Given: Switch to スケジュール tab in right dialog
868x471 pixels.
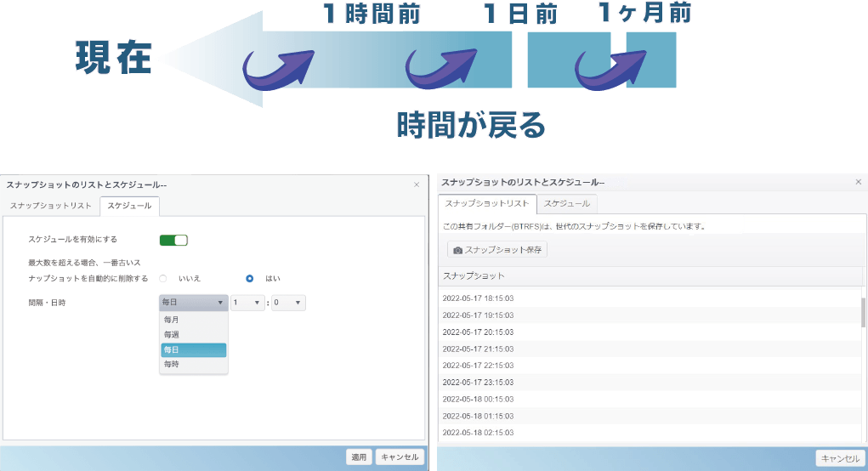Looking at the screenshot, I should 567,204.
